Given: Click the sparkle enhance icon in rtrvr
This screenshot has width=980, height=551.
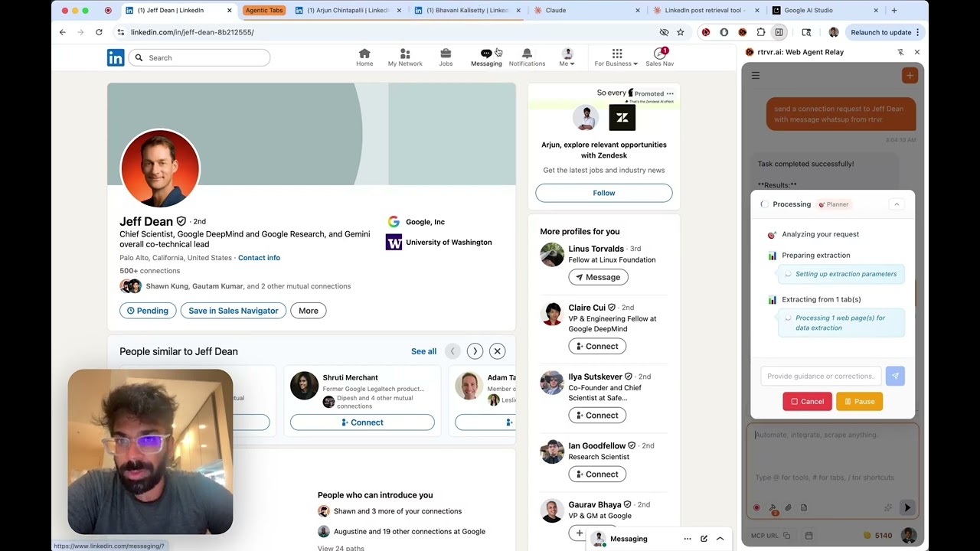Looking at the screenshot, I should [888, 507].
